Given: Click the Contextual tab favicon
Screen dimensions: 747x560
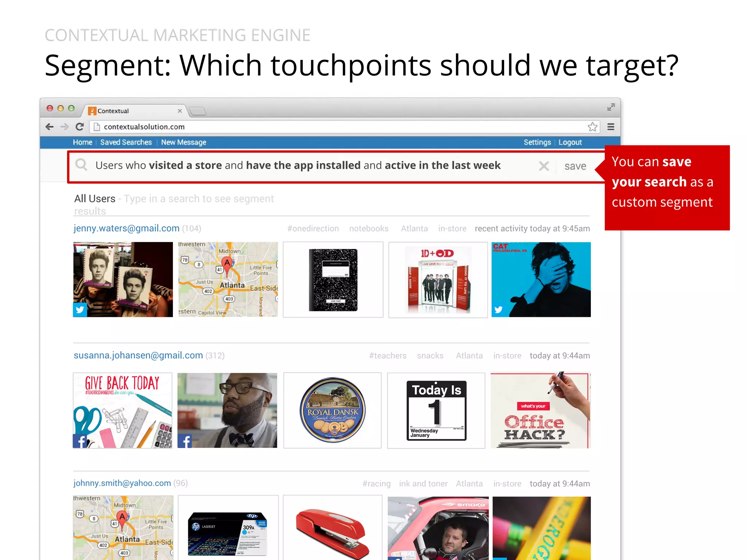Looking at the screenshot, I should coord(92,111).
